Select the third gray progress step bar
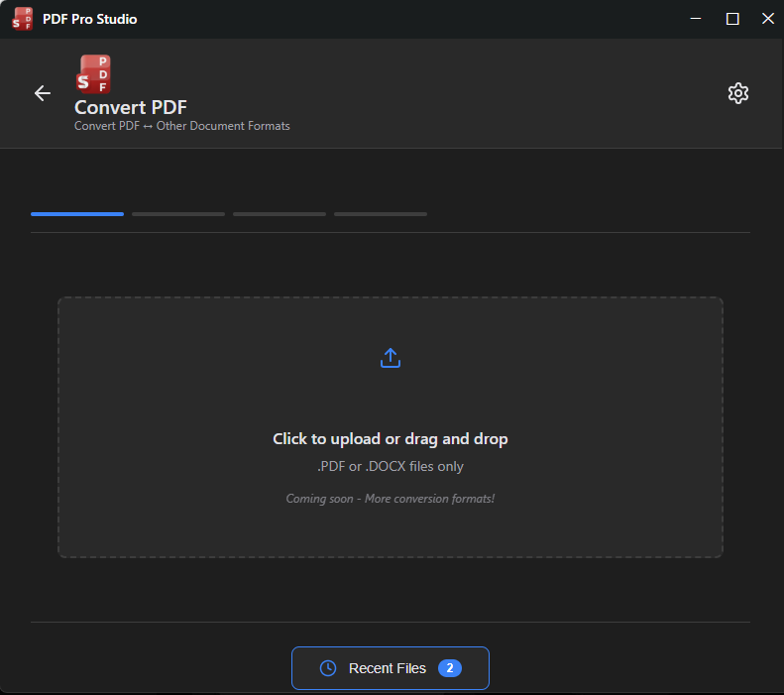Viewport: 784px width, 695px height. tap(280, 214)
